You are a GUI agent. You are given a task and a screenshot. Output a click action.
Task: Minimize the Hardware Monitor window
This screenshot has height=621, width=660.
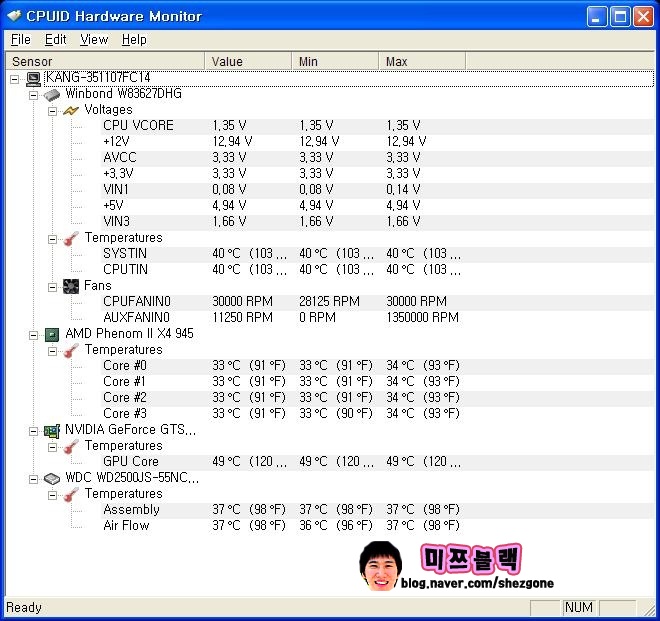point(596,17)
